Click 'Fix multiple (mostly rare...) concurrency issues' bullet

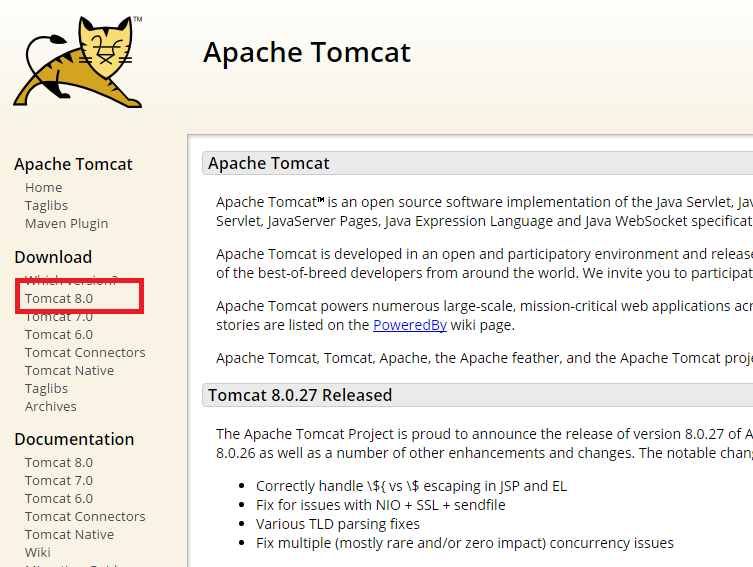[465, 543]
